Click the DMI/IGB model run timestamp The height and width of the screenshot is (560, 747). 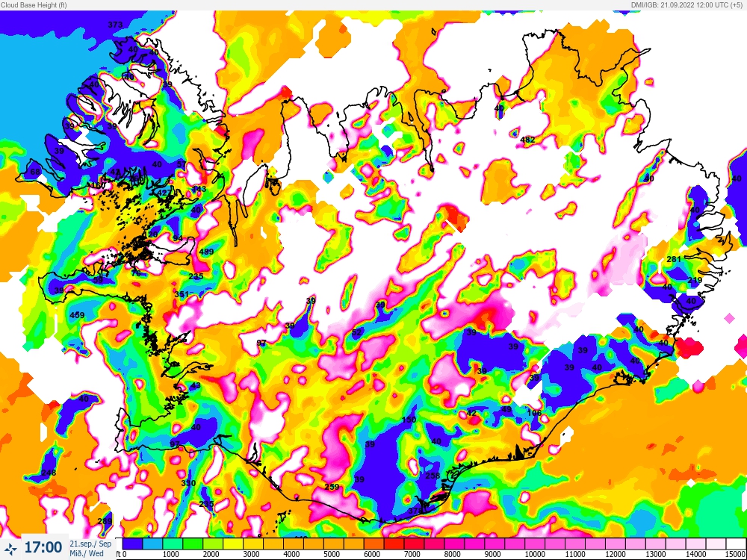click(688, 4)
